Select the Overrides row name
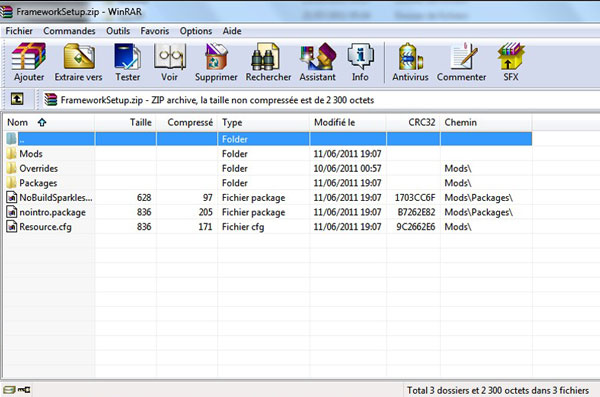600x397 pixels. [x=39, y=168]
